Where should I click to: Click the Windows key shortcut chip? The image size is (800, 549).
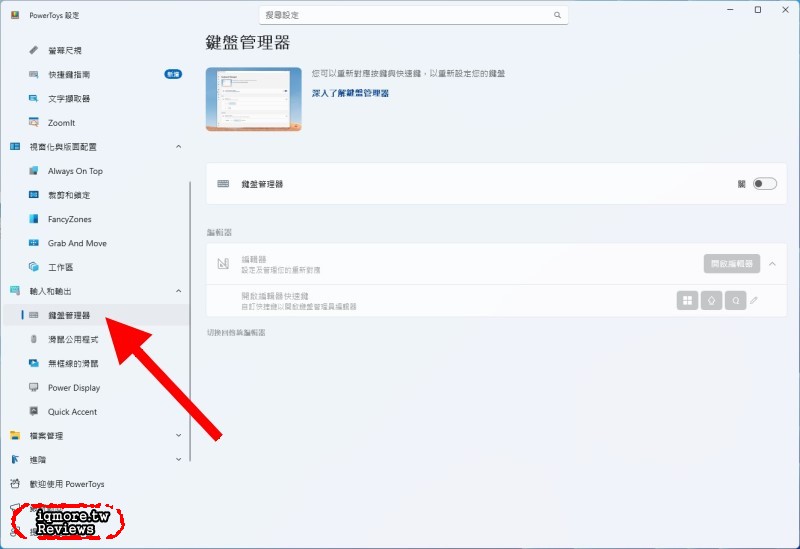pos(687,301)
